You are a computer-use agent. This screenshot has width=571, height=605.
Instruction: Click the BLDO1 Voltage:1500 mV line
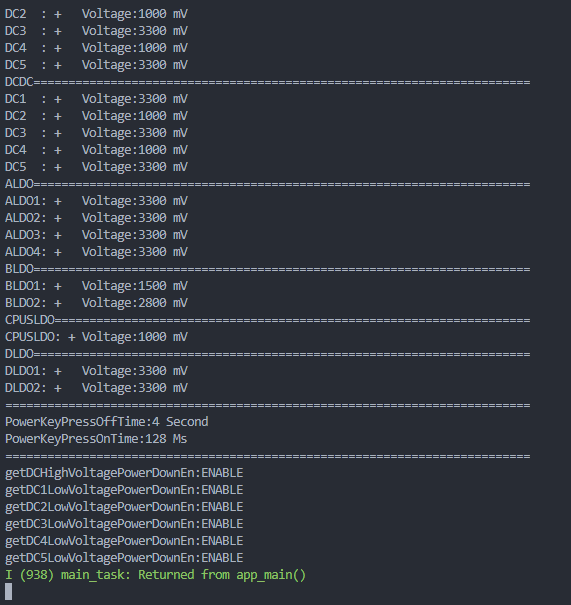(96, 286)
